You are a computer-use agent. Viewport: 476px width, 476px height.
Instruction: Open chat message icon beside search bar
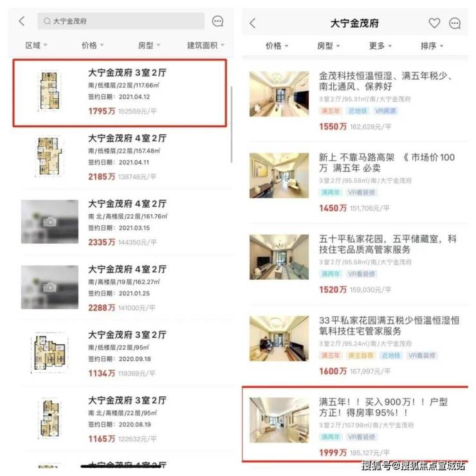[217, 21]
